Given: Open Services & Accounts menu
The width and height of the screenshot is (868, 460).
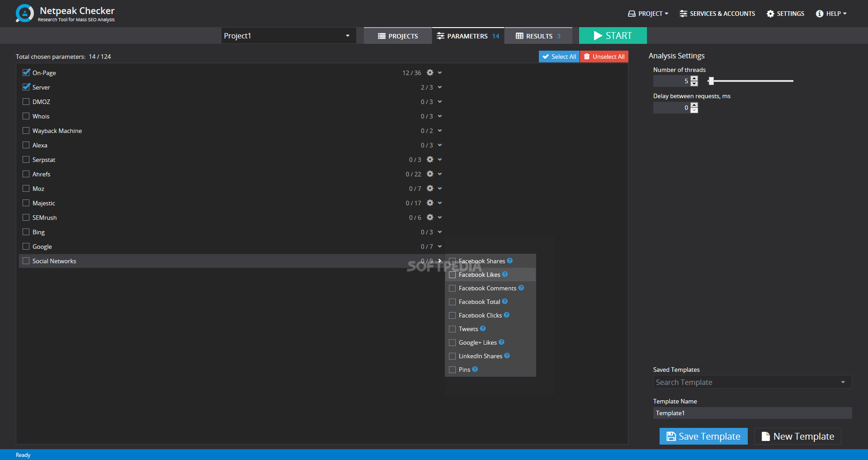Looking at the screenshot, I should click(717, 14).
